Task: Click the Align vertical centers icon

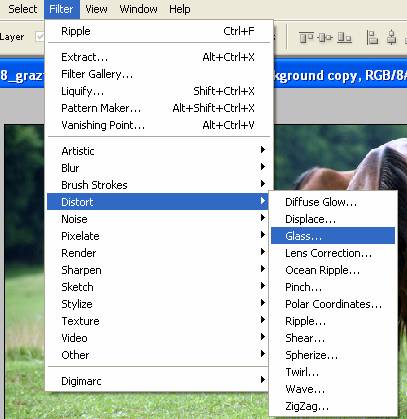Action: tap(325, 37)
